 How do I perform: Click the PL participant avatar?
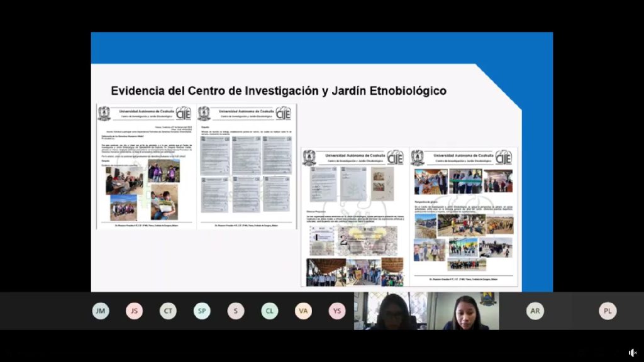(608, 311)
